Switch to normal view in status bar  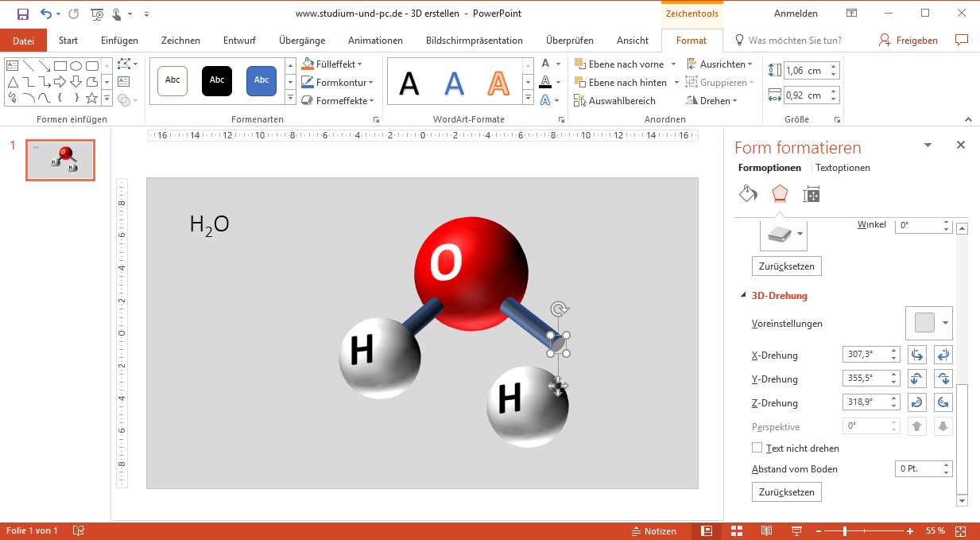(x=707, y=531)
